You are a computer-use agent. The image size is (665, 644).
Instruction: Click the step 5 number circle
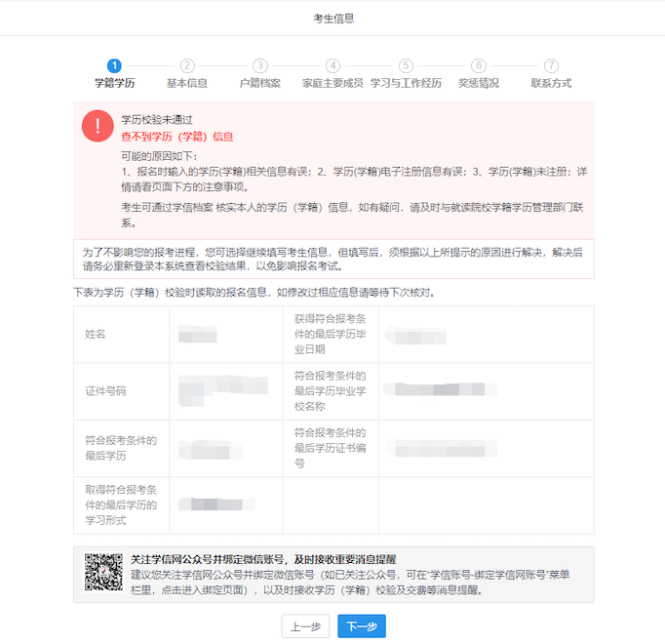(x=406, y=65)
